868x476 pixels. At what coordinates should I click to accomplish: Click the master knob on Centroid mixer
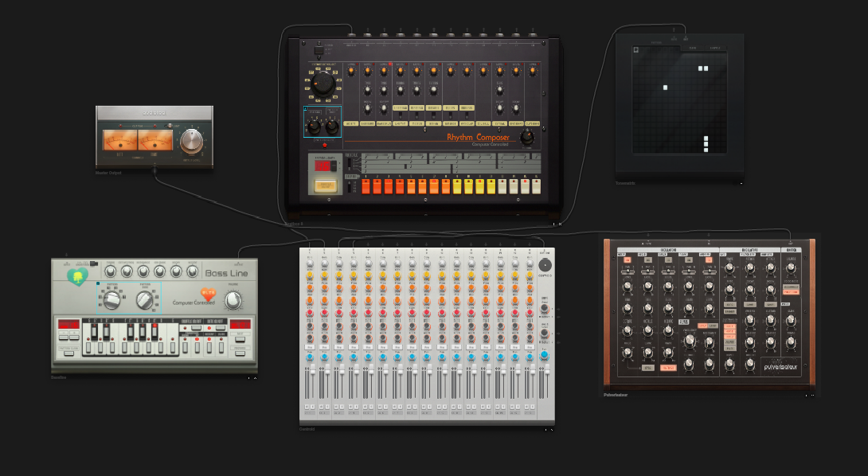click(x=545, y=265)
